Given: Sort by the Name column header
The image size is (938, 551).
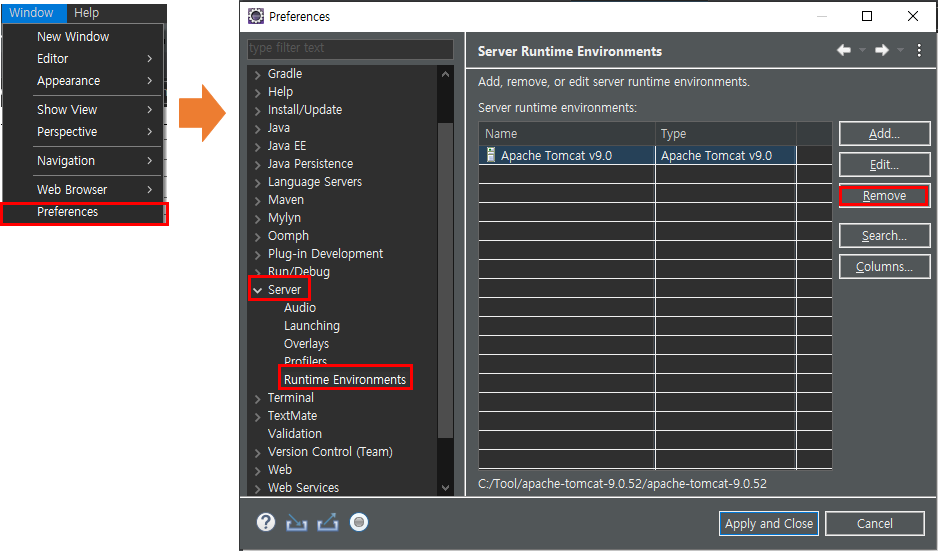Looking at the screenshot, I should [567, 133].
